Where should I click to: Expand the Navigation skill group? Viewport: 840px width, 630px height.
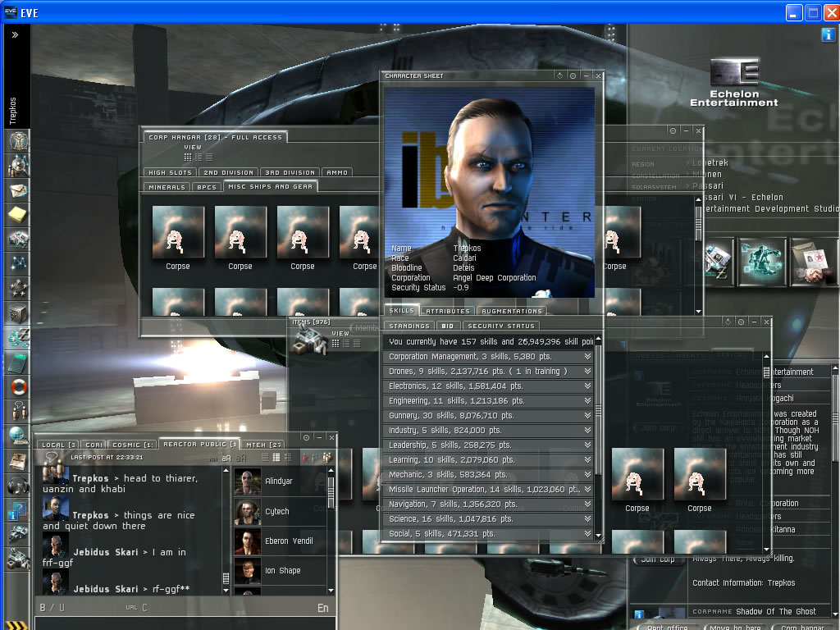coord(587,504)
